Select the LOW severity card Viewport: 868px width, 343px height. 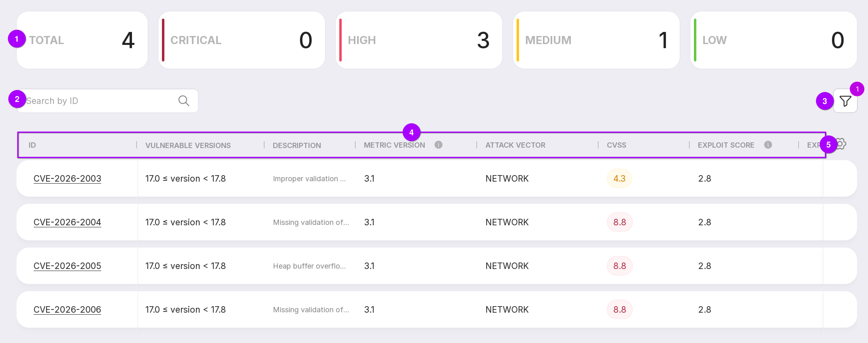773,40
